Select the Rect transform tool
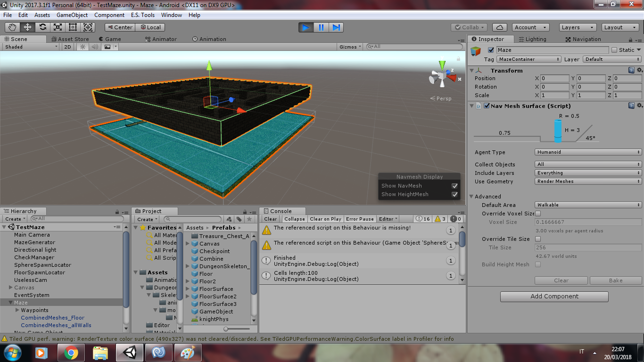The width and height of the screenshot is (644, 362). click(x=73, y=27)
